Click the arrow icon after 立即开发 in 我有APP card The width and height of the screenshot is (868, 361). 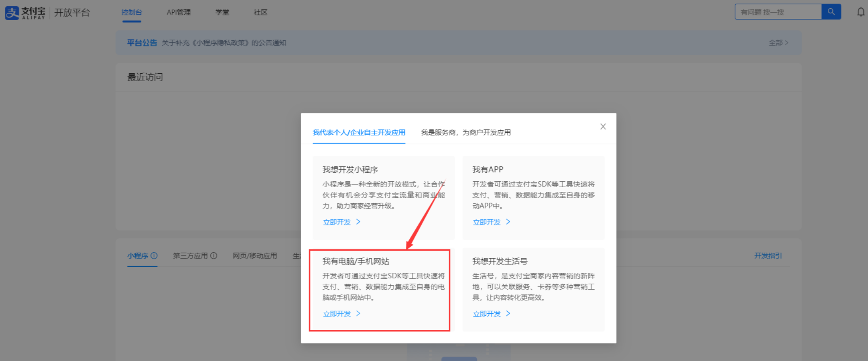pyautogui.click(x=508, y=222)
